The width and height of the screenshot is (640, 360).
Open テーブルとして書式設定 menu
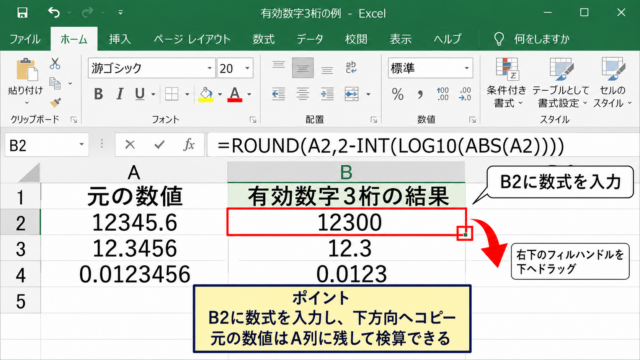click(x=561, y=83)
